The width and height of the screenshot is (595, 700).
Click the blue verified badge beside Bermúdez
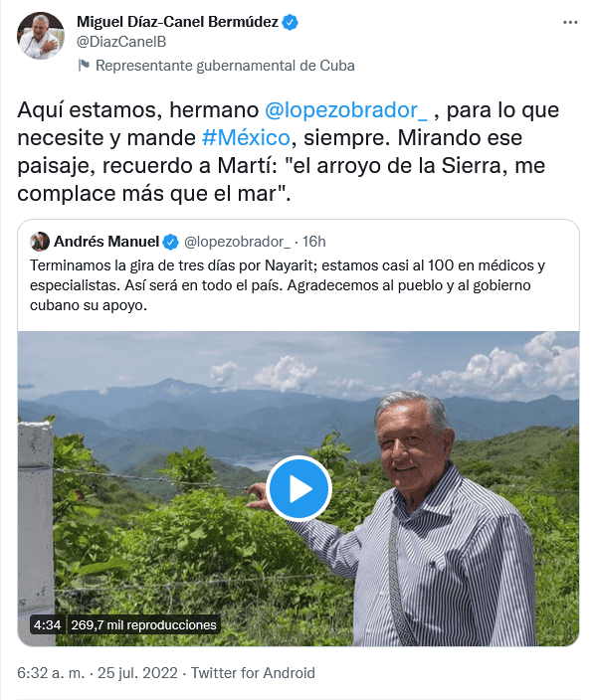click(291, 22)
